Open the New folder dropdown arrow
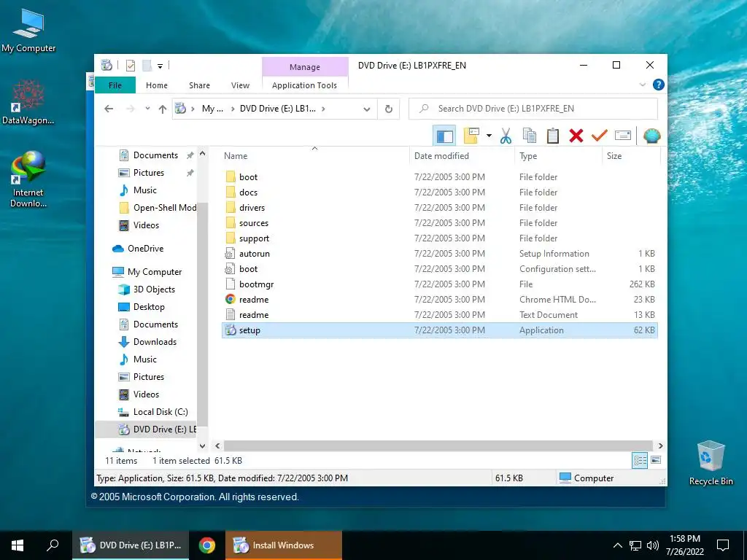 point(489,136)
